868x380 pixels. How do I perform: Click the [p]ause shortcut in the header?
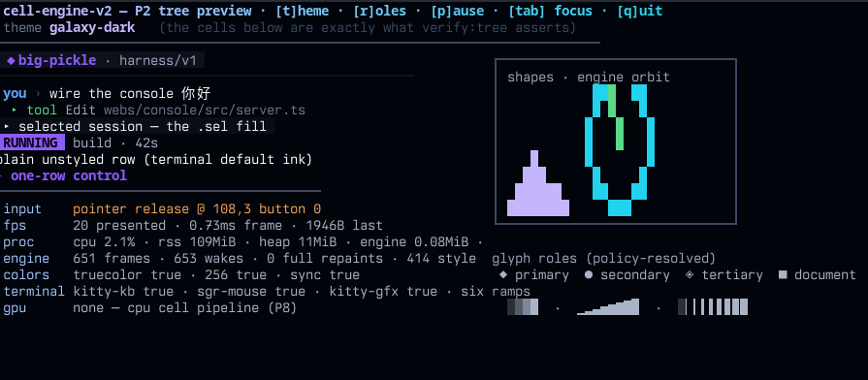(x=457, y=11)
